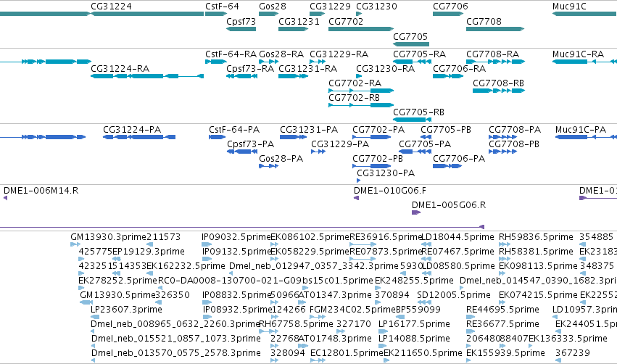Viewport: 617px width, 364px height.
Task: Select protein CG7708-PB
Action: coord(513,144)
